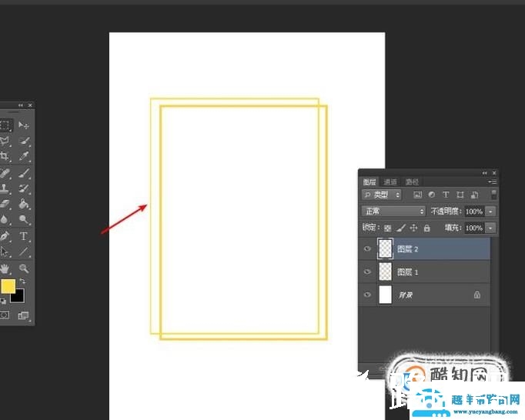Select the Move tool
525x420 pixels.
[x=23, y=125]
